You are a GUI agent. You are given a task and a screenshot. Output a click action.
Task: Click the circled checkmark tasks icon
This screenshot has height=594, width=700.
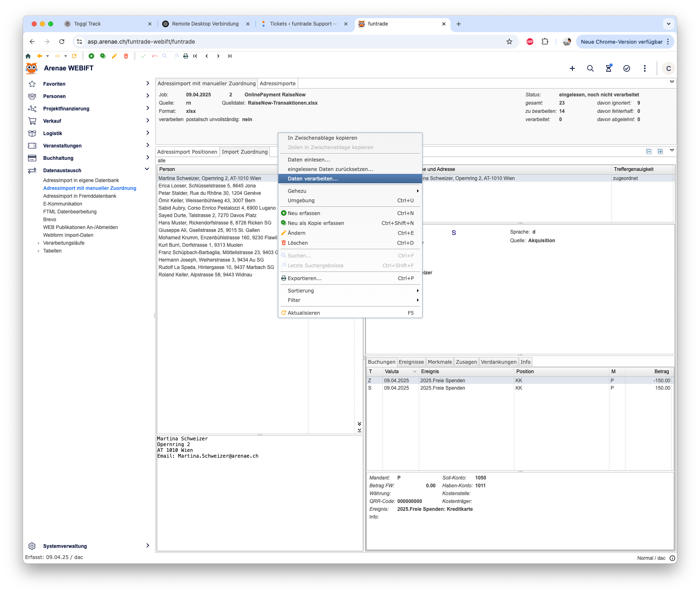click(626, 68)
